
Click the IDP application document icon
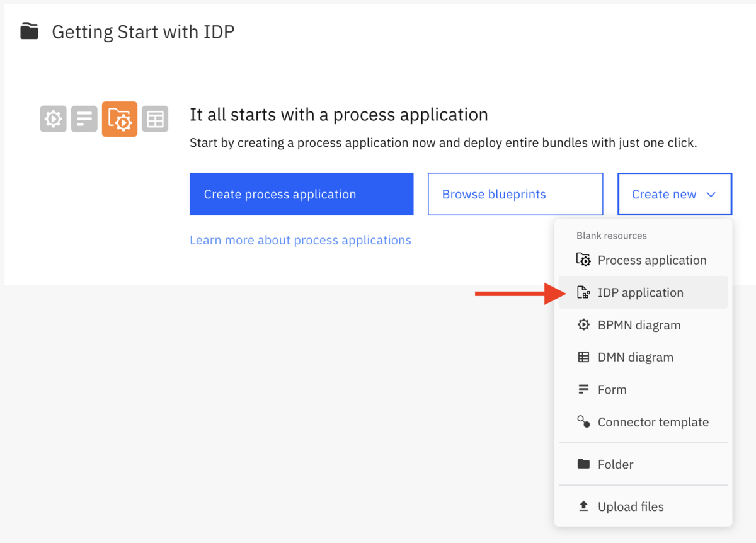pyautogui.click(x=583, y=292)
